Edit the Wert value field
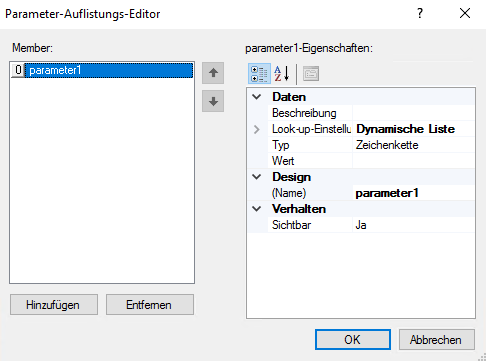Screen dimensions: 486x361 coord(413,161)
